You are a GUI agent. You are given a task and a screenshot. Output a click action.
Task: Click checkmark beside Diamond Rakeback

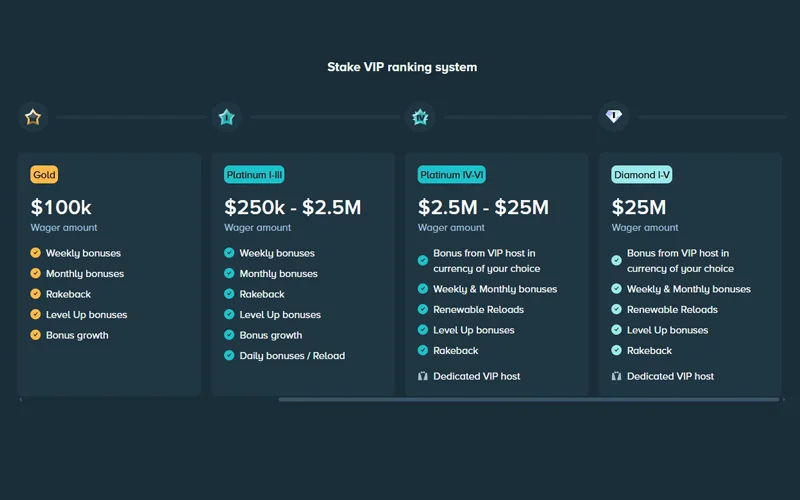pyautogui.click(x=616, y=350)
